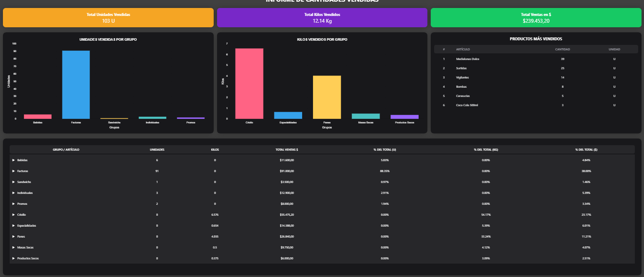Click the pink Criollo bar in kilos chart
Screen dimensions: 644x277
249,84
